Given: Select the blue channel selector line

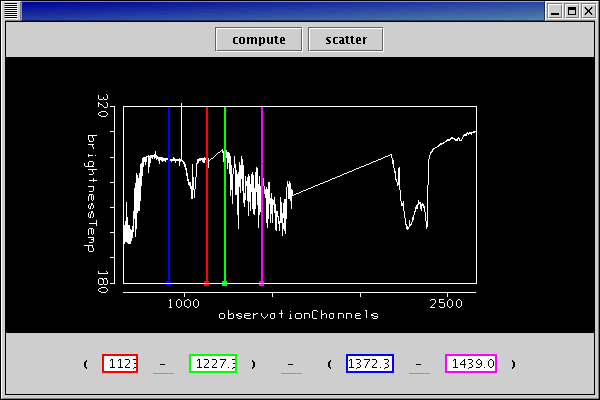Looking at the screenshot, I should click(x=169, y=196).
